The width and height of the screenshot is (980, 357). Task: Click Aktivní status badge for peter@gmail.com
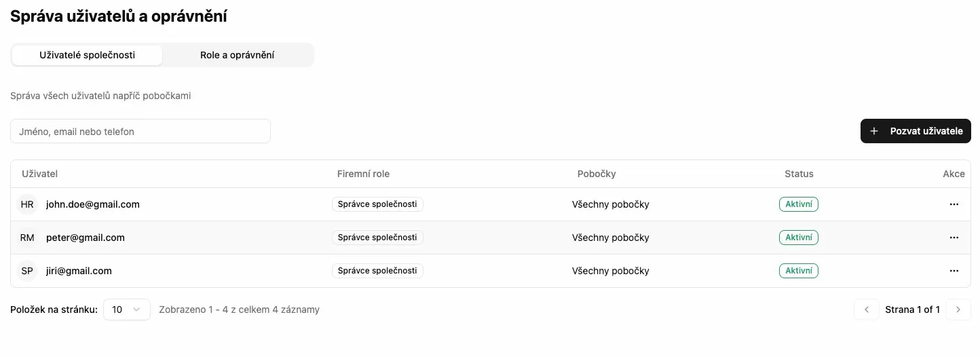pyautogui.click(x=798, y=238)
